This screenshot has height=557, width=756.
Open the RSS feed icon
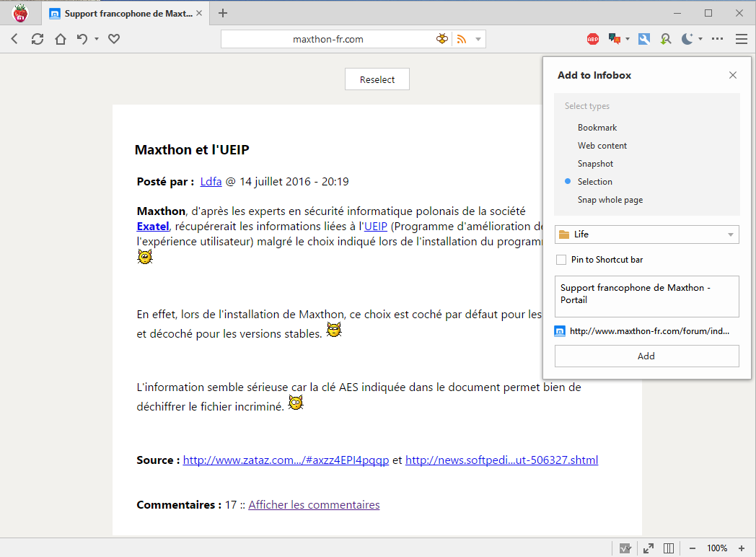click(462, 39)
